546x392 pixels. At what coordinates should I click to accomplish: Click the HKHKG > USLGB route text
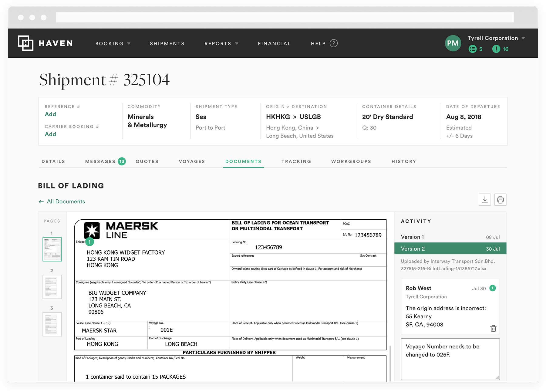(293, 117)
